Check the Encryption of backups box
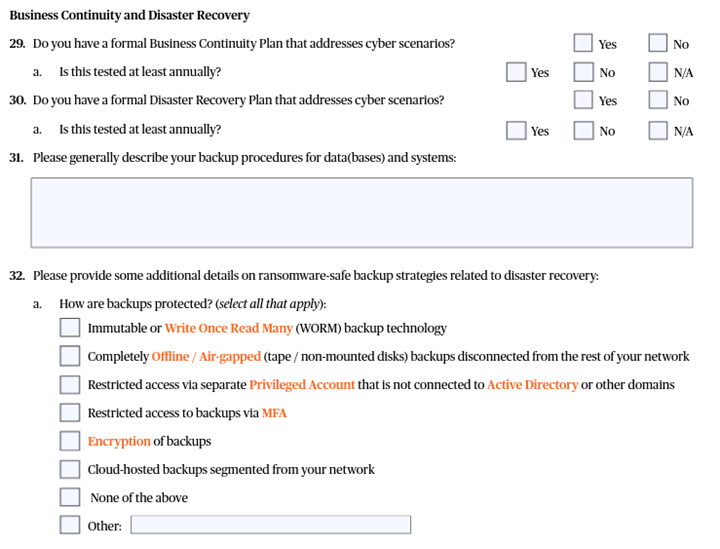The width and height of the screenshot is (720, 549). (x=69, y=441)
